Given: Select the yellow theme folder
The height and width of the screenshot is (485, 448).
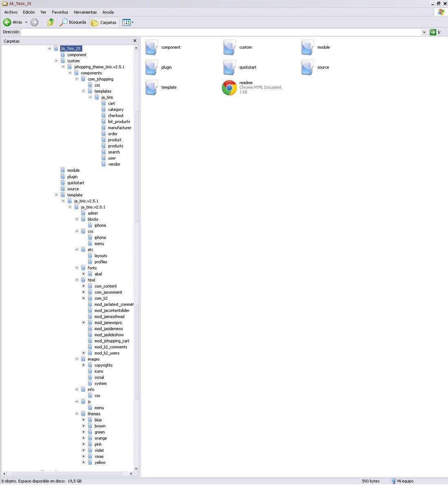Looking at the screenshot, I should [100, 463].
